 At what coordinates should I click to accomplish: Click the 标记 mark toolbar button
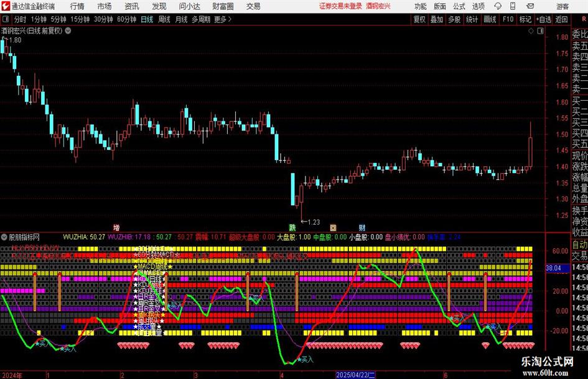[x=525, y=19]
